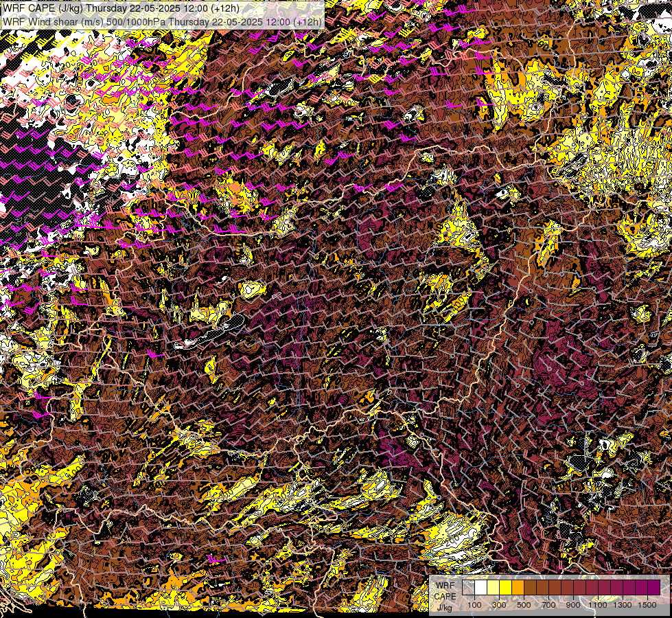672x618 pixels.
Task: Click the legend value '700'
Action: (x=549, y=605)
